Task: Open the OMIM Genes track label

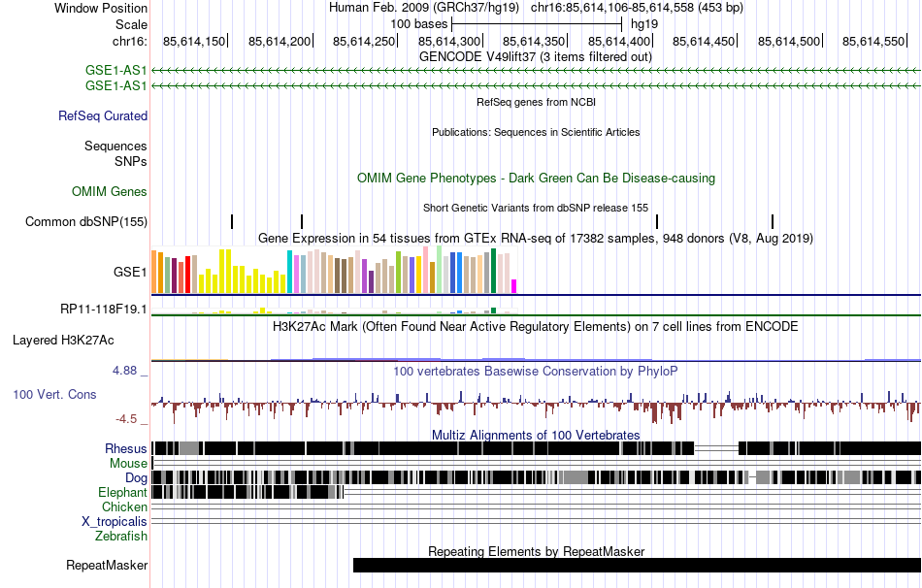Action: [x=110, y=192]
